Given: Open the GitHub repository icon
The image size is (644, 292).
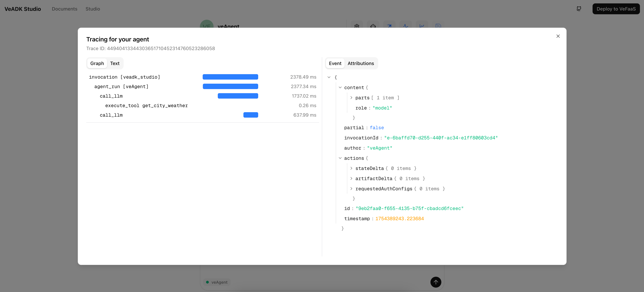Looking at the screenshot, I should pos(579,9).
